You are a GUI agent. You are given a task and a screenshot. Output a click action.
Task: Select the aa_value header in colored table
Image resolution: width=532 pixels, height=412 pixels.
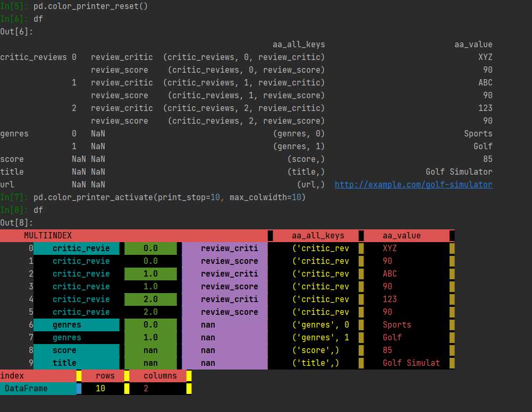coord(401,236)
